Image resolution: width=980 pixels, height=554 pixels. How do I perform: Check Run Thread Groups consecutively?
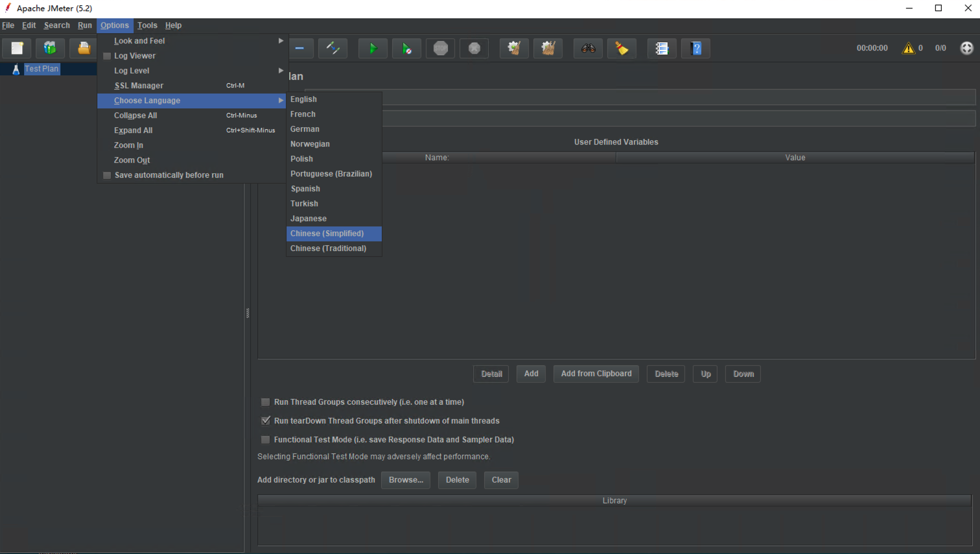point(266,402)
